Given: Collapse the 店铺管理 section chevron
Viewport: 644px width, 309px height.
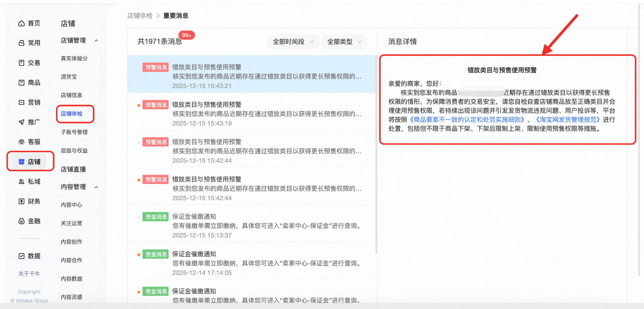Looking at the screenshot, I should 96,41.
